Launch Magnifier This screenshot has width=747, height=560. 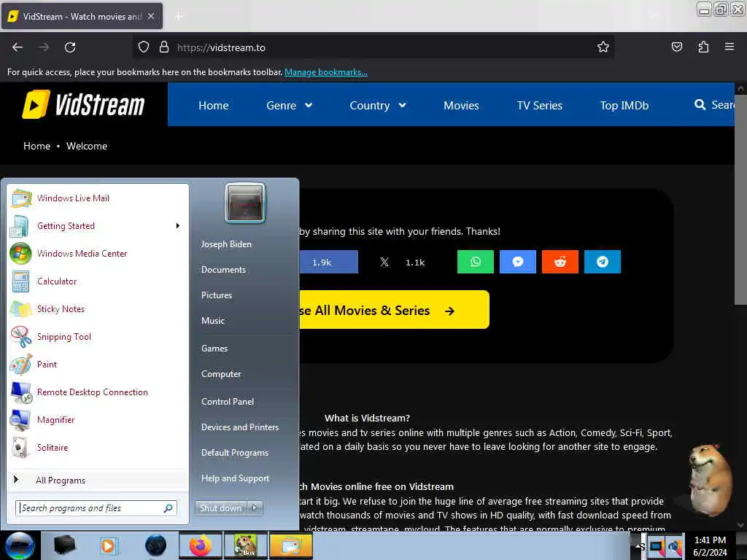point(98,419)
